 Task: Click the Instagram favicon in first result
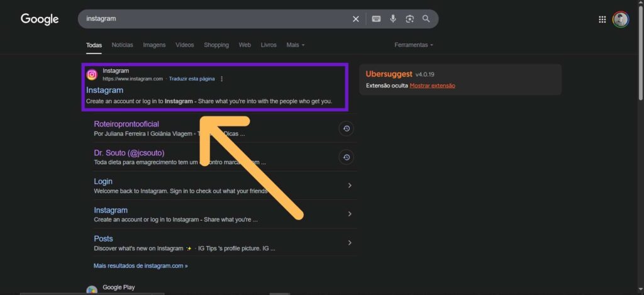[x=92, y=74]
